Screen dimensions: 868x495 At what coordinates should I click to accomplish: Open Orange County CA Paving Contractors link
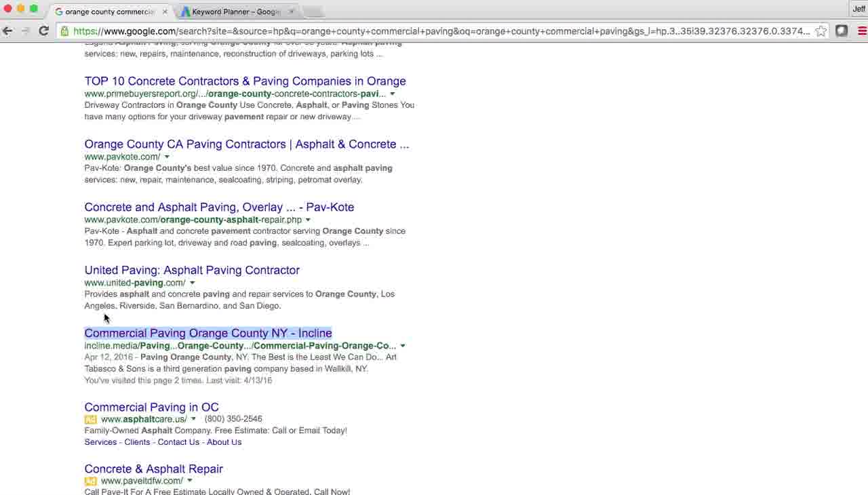(x=247, y=144)
